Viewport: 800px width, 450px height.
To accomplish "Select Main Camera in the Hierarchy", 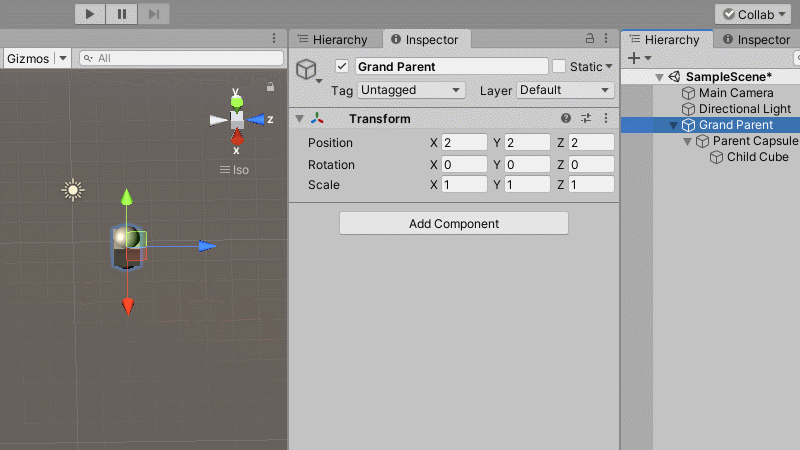I will click(x=711, y=93).
